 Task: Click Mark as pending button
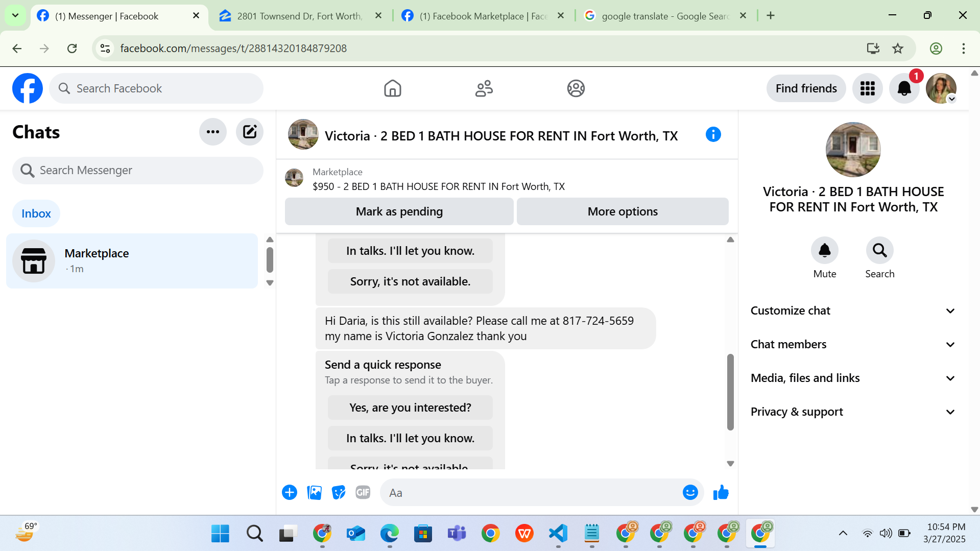click(x=399, y=211)
